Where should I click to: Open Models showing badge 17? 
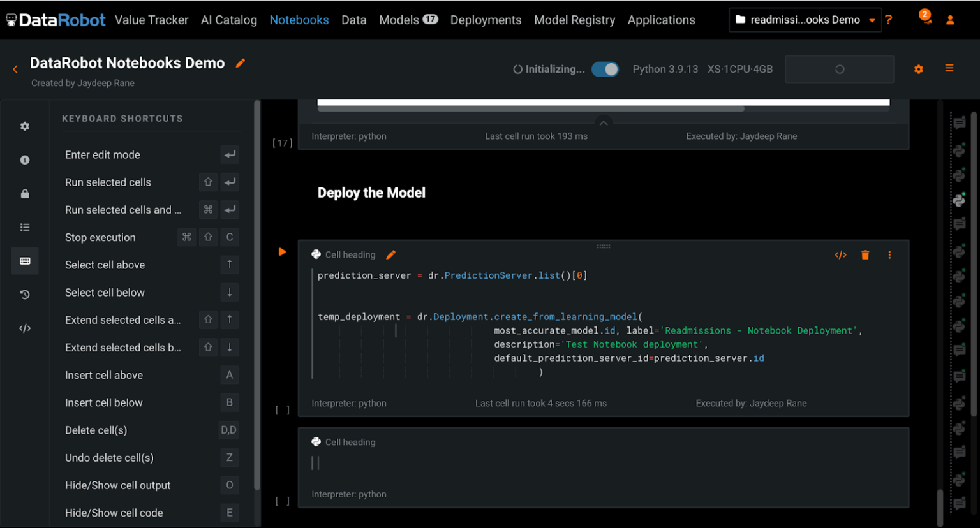(x=408, y=20)
